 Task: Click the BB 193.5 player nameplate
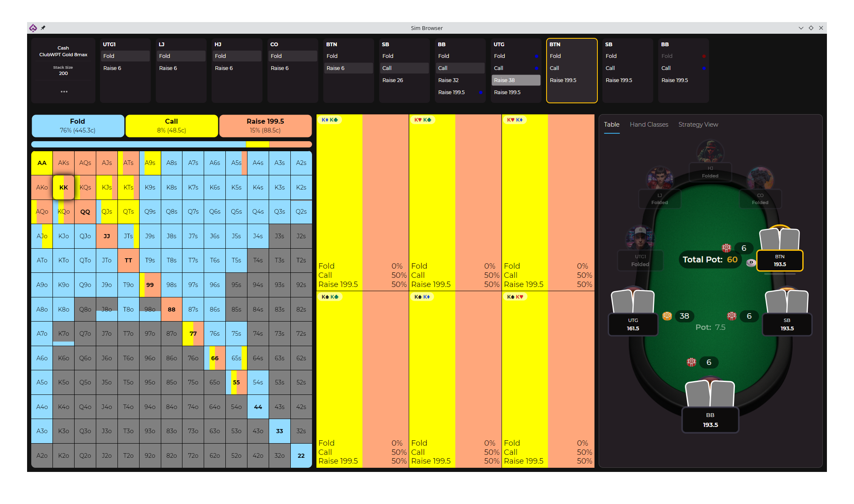coord(710,420)
